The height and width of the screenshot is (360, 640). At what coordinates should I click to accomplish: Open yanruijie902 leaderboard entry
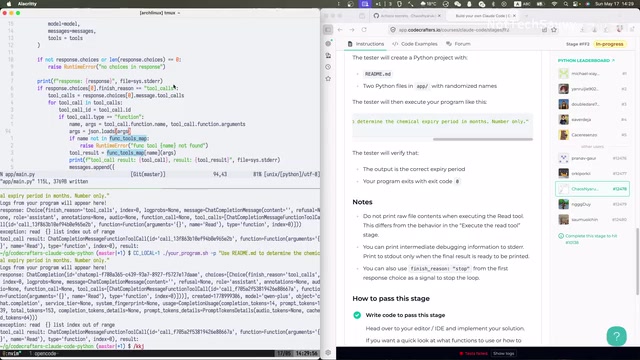tap(592, 89)
